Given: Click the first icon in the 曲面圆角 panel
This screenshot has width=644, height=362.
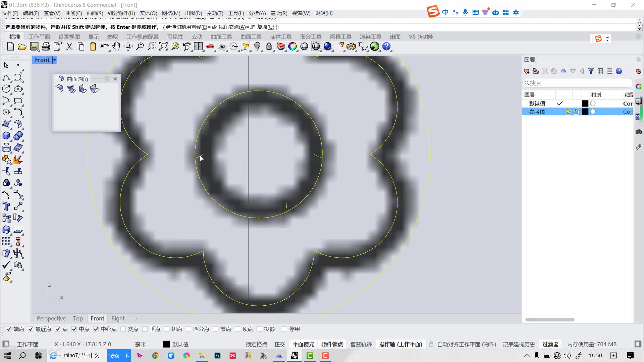Looking at the screenshot, I should 60,89.
